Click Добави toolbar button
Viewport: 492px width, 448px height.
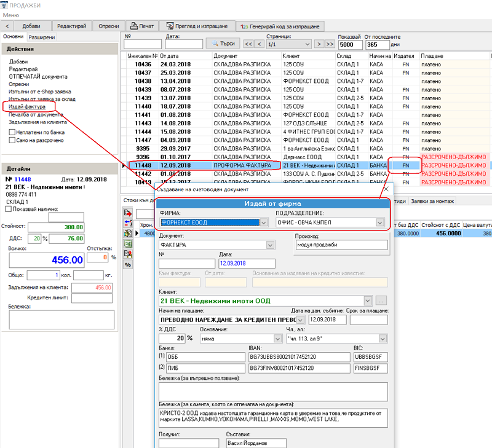[31, 26]
